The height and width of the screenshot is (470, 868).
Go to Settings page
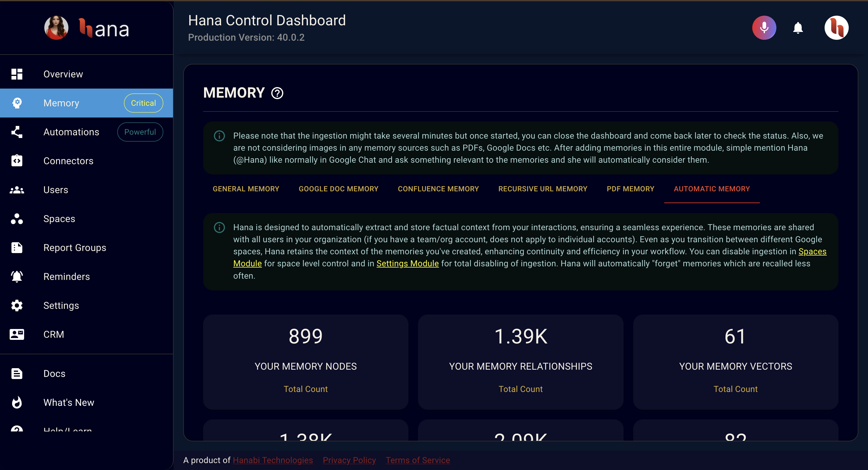[86, 305]
